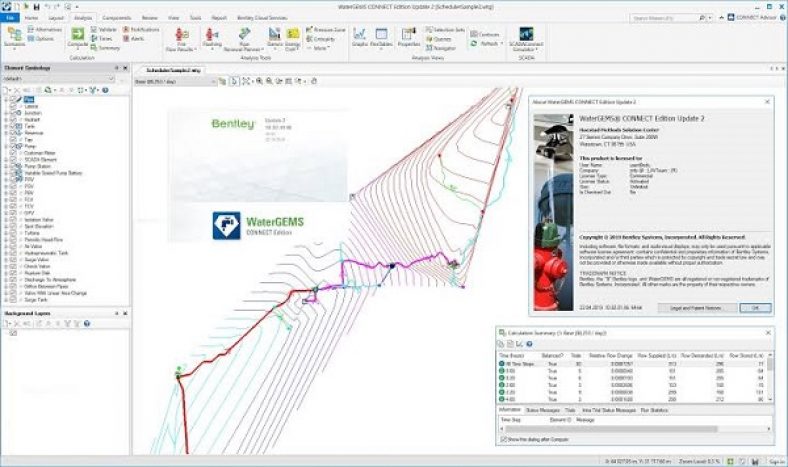Open calculation Summary in the ribbon

click(105, 48)
